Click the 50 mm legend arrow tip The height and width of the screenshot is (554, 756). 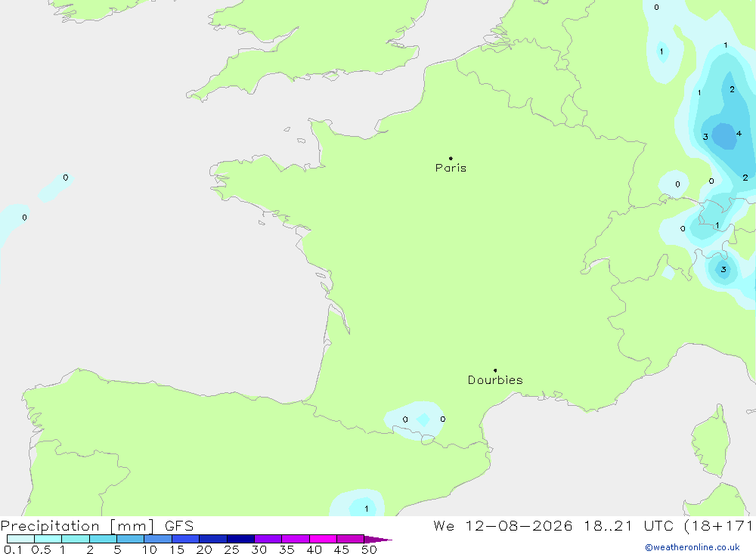coord(379,539)
